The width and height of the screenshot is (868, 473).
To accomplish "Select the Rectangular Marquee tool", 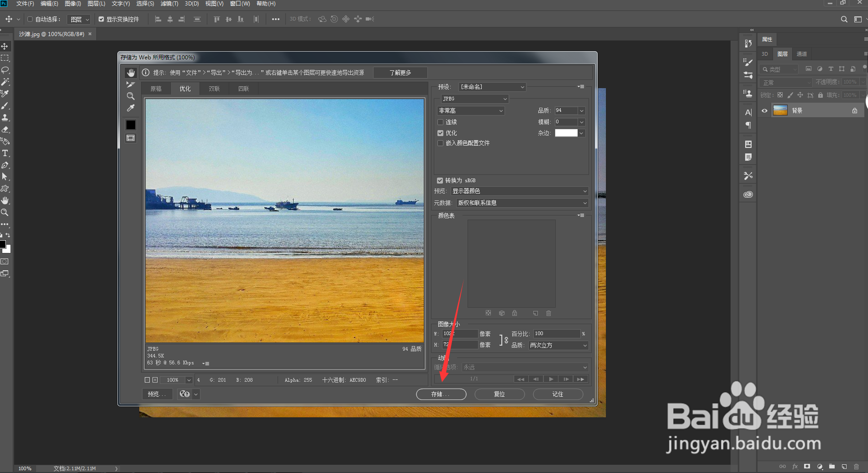I will (x=5, y=58).
